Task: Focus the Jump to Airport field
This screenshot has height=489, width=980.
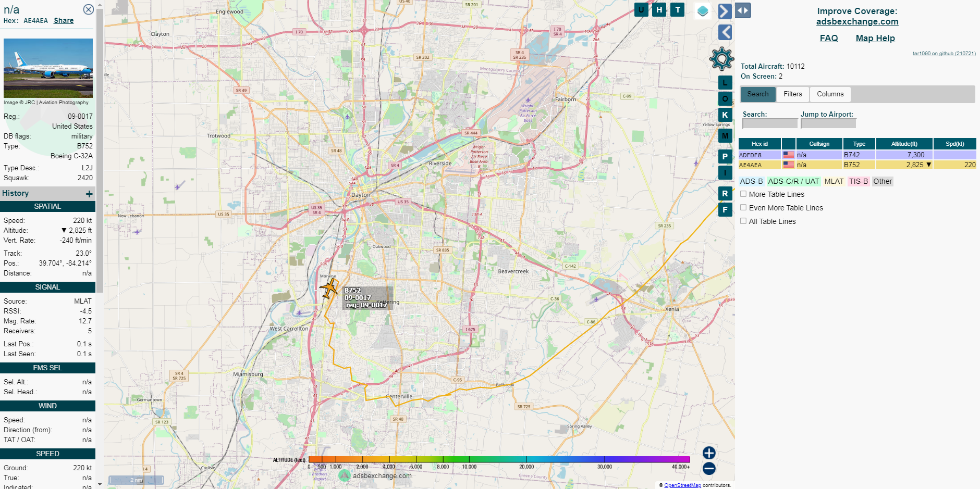Action: click(x=828, y=123)
